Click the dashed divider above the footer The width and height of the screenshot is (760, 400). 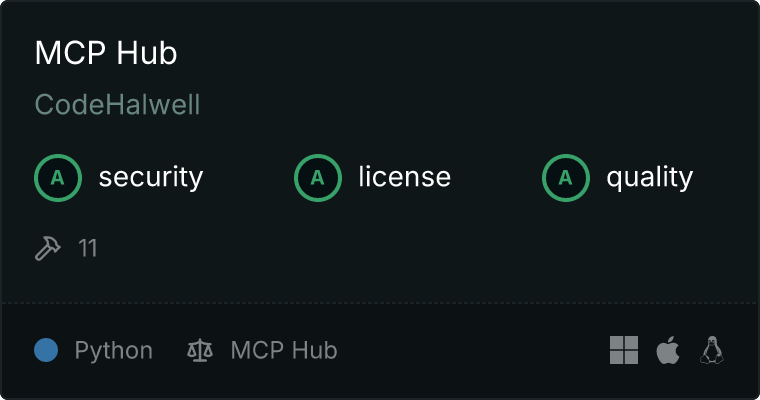(380, 303)
